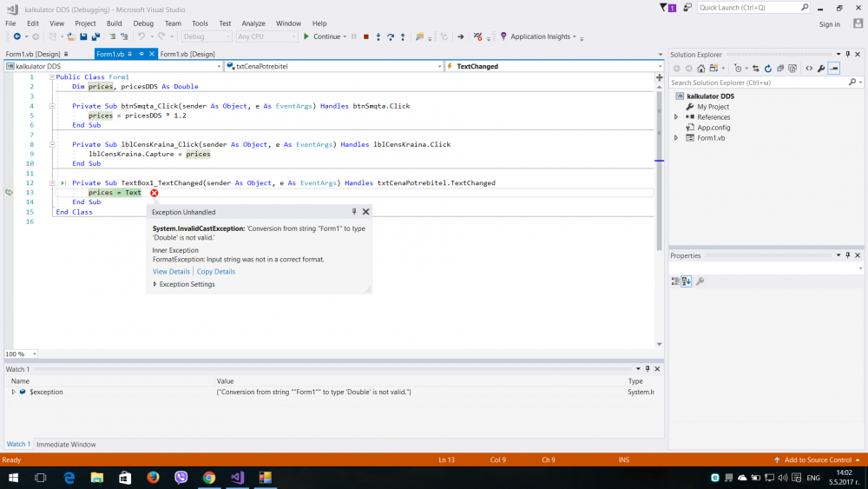
Task: Click the Refresh icon in Solution Explorer
Action: click(768, 69)
